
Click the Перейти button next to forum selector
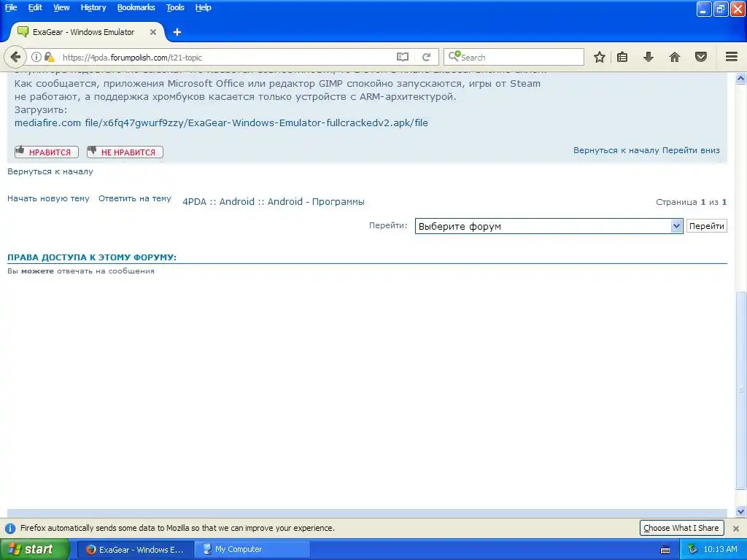(706, 226)
